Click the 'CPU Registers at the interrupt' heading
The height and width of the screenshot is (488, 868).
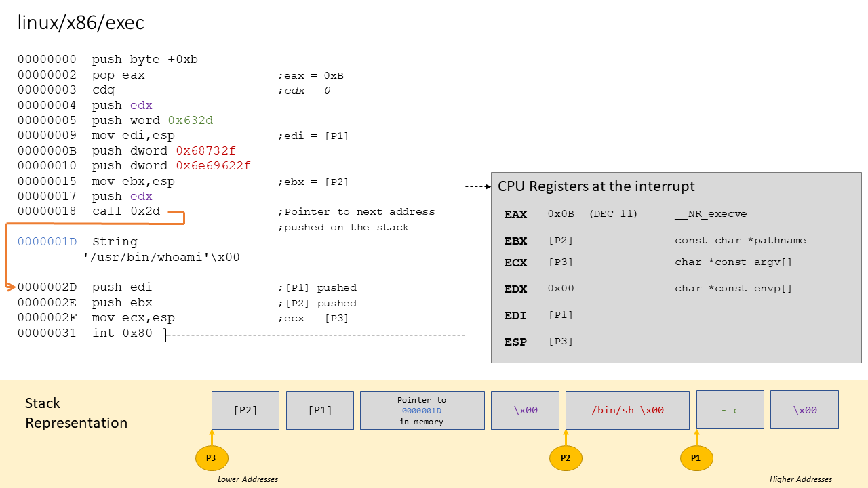tap(596, 186)
